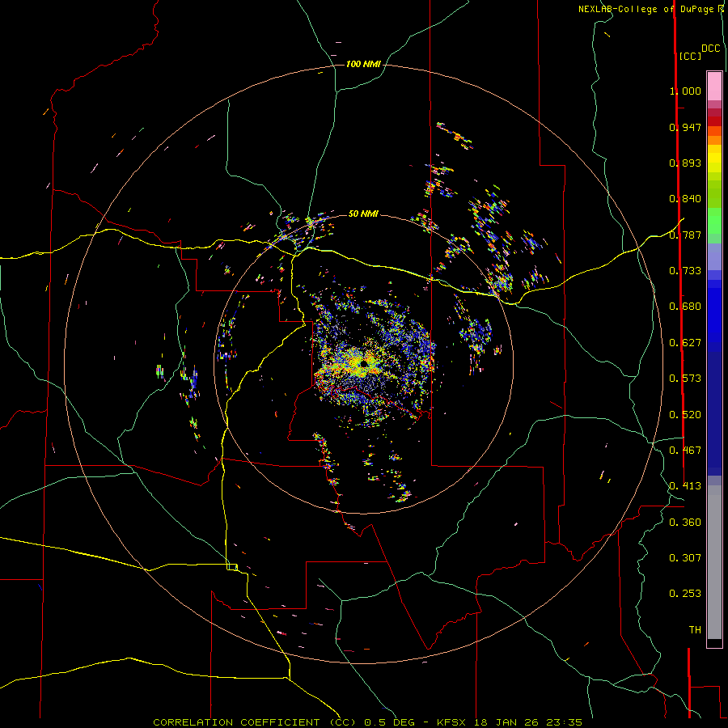Pick the bright yellow color bar segment
This screenshot has height=728, width=728.
tap(714, 159)
